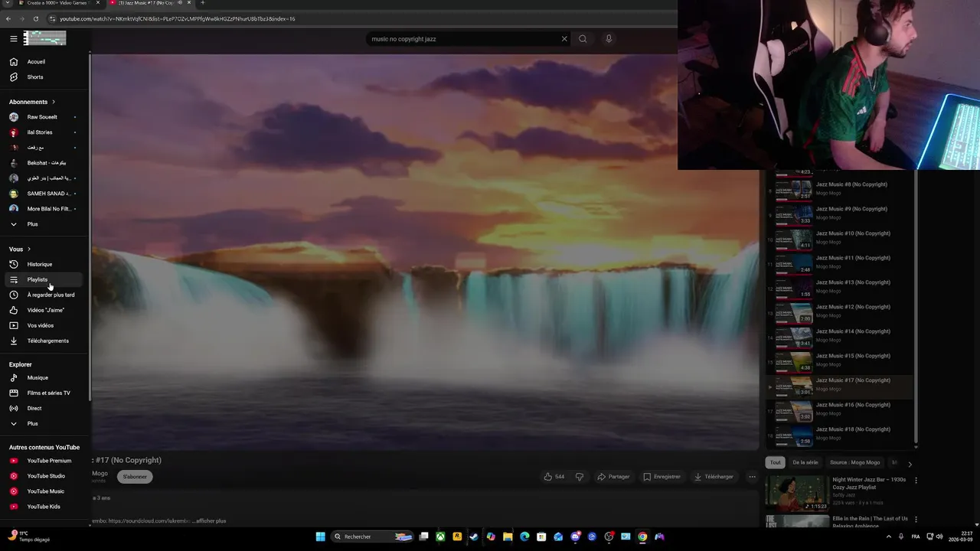The image size is (980, 551).
Task: Expand description with afficher plus
Action: point(211,521)
